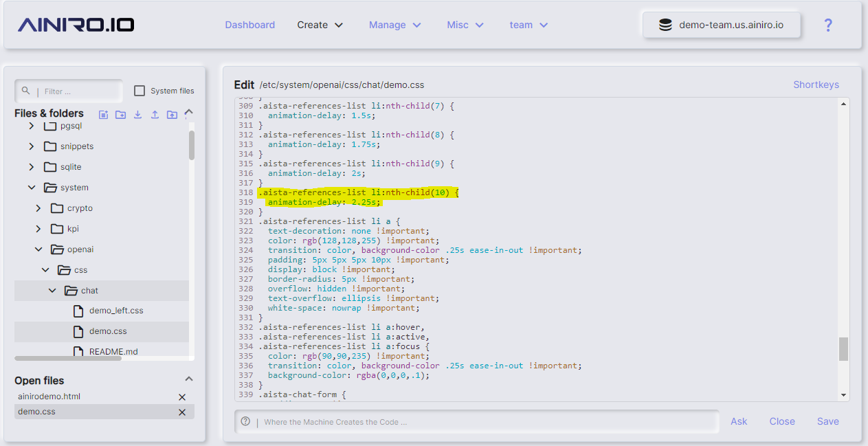Click the create new folder icon
Screen dimensions: 868x446
pyautogui.click(x=120, y=115)
